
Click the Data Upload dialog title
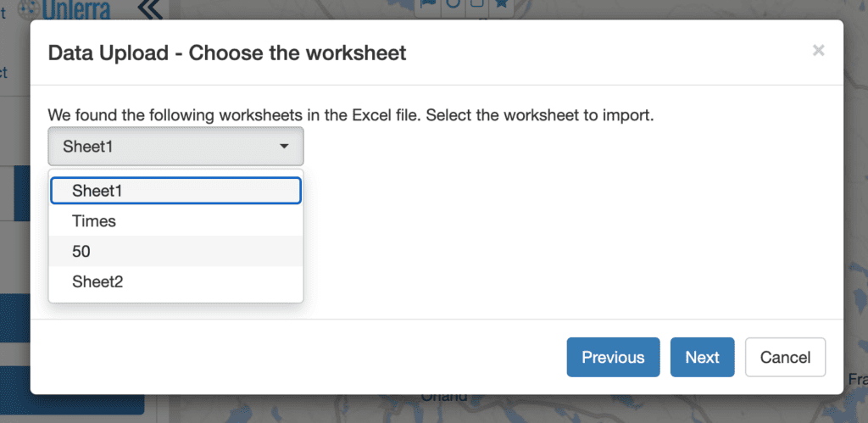pos(227,53)
